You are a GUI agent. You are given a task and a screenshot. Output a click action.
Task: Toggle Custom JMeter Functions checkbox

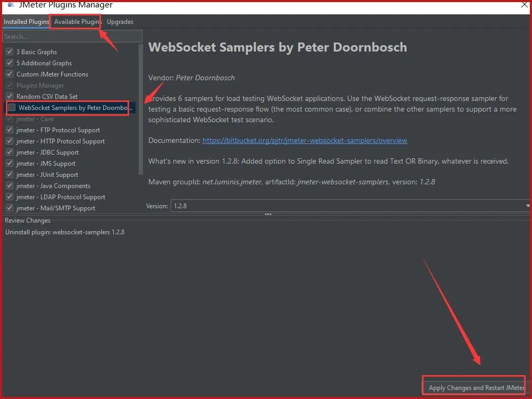[10, 74]
